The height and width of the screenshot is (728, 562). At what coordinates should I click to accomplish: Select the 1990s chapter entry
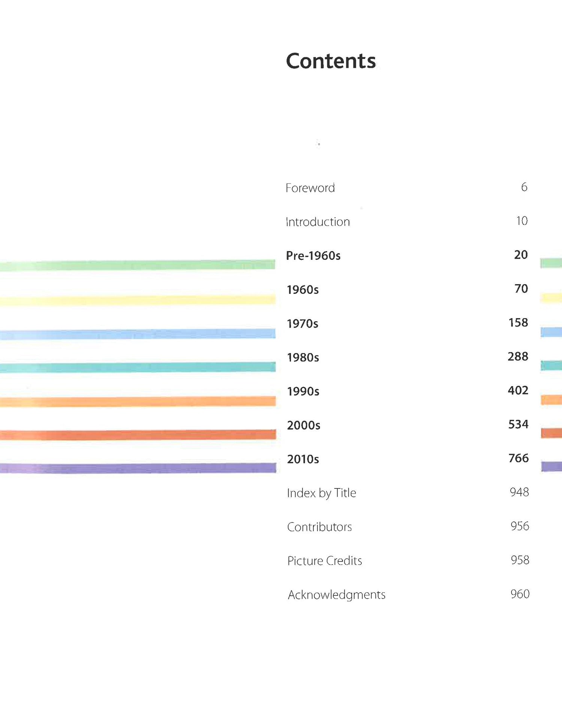(303, 391)
